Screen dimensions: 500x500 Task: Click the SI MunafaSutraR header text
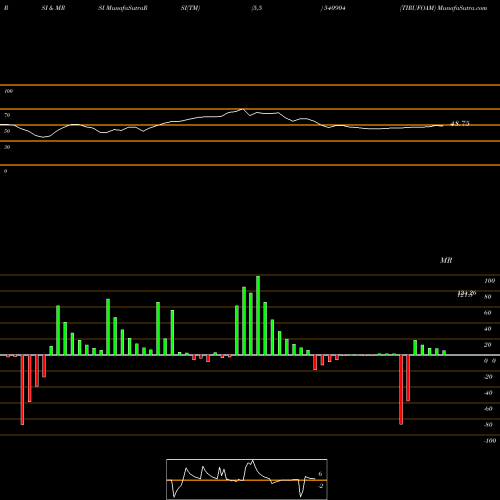click(123, 8)
